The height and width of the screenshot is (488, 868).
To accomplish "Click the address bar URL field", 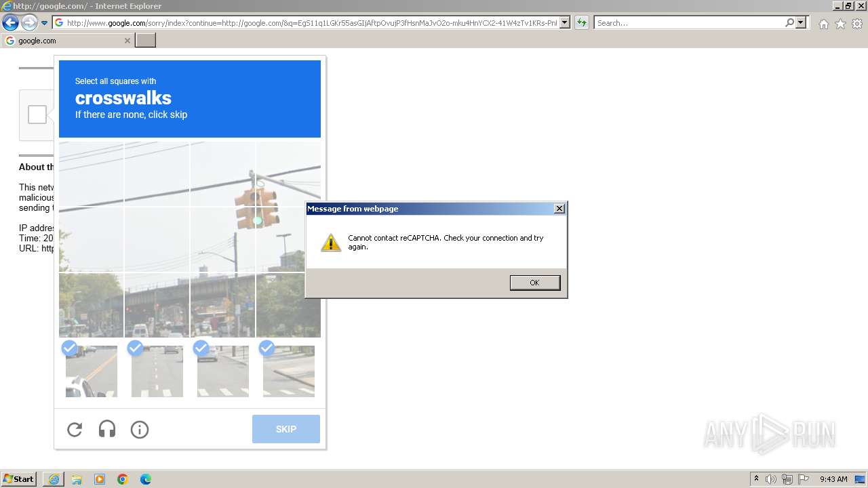I will (x=311, y=23).
